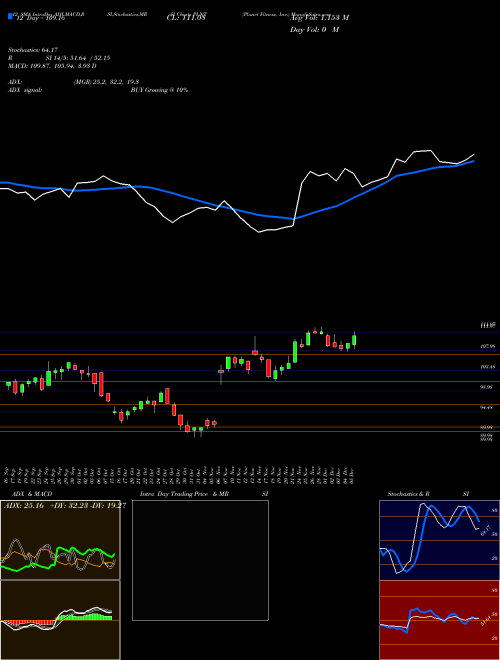Open the MACD histogram panel

click(x=60, y=620)
